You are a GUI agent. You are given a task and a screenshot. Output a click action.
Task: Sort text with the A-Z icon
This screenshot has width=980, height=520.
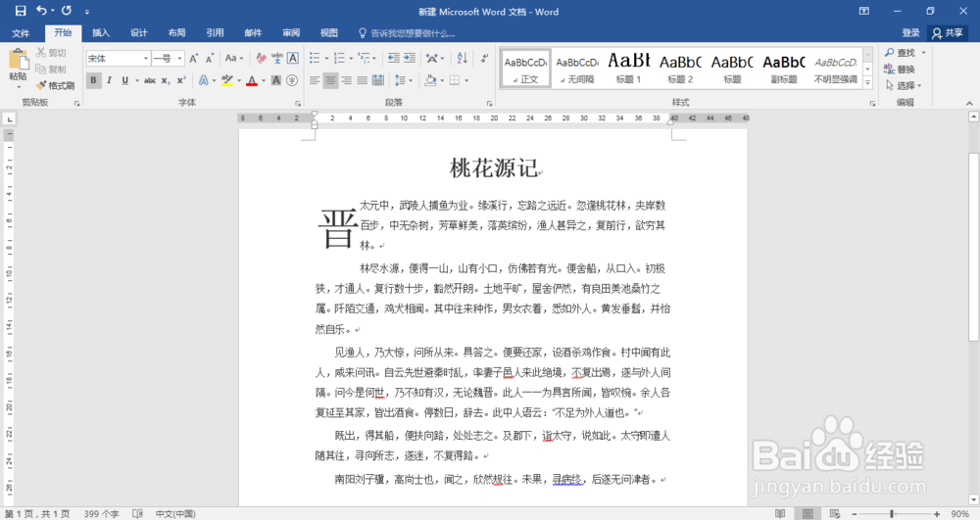point(462,58)
